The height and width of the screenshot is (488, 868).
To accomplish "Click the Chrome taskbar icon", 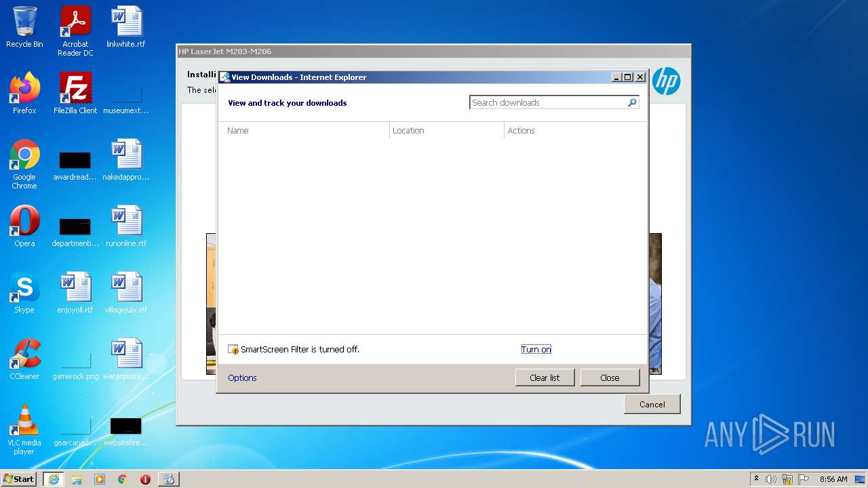I will coord(123,479).
